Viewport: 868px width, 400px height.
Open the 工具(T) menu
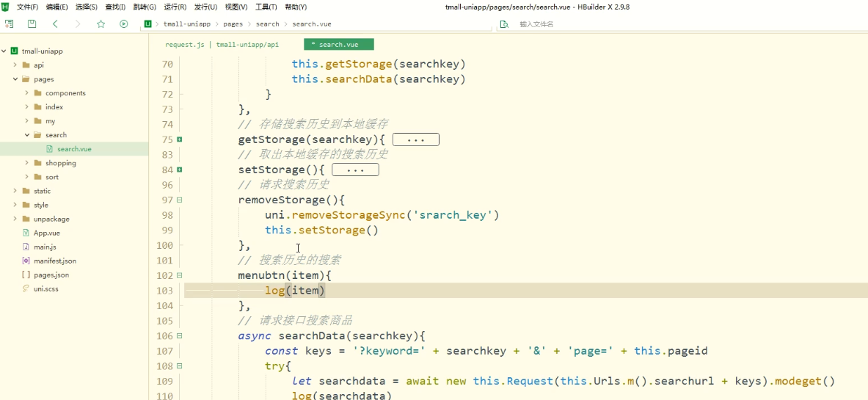point(266,7)
